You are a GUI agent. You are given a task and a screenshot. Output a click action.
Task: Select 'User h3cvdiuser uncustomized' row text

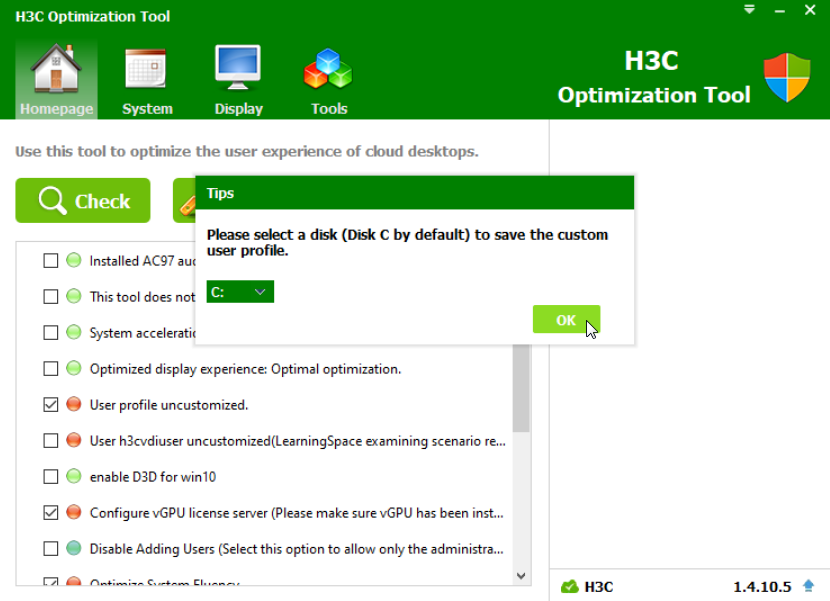(297, 441)
